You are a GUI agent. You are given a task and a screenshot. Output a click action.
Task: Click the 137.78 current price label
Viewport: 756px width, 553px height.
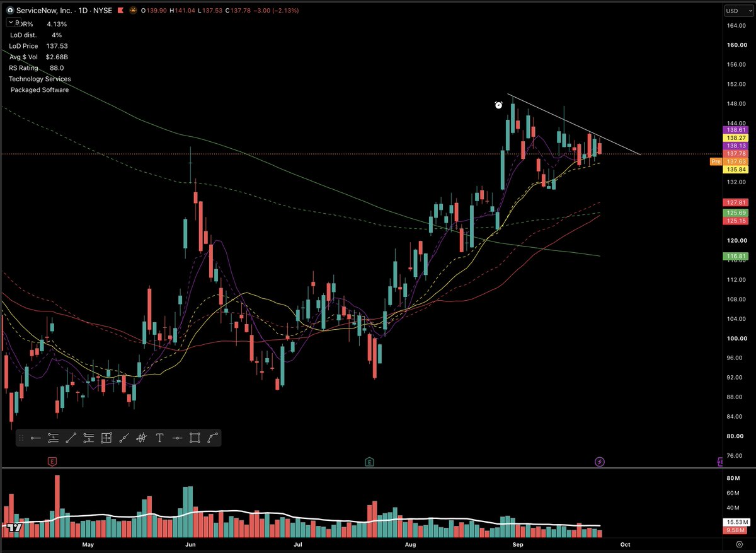(736, 153)
